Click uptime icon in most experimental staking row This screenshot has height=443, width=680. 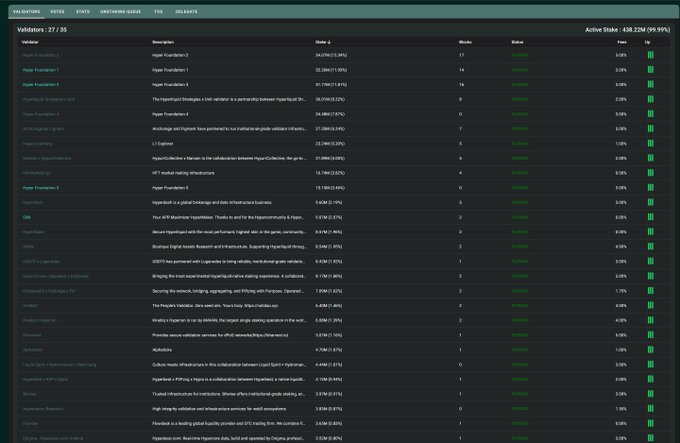pos(651,276)
